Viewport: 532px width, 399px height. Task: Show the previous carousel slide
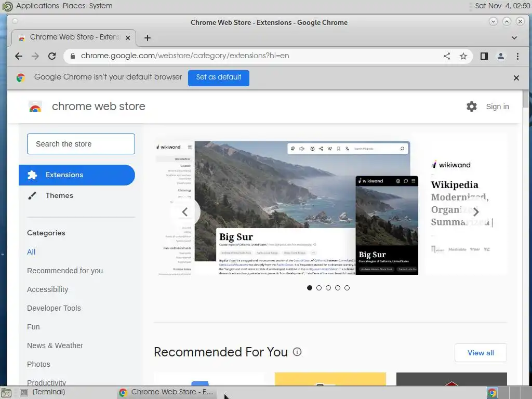[185, 212]
